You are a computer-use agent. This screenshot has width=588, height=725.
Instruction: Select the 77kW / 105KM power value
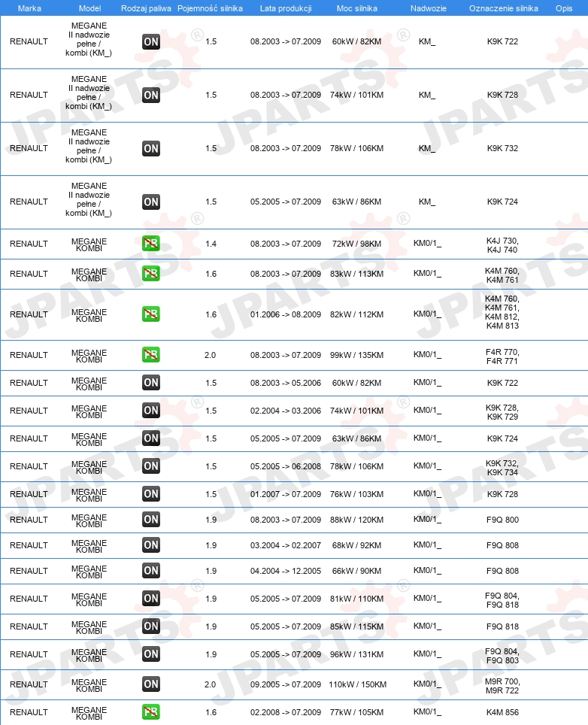tap(357, 712)
